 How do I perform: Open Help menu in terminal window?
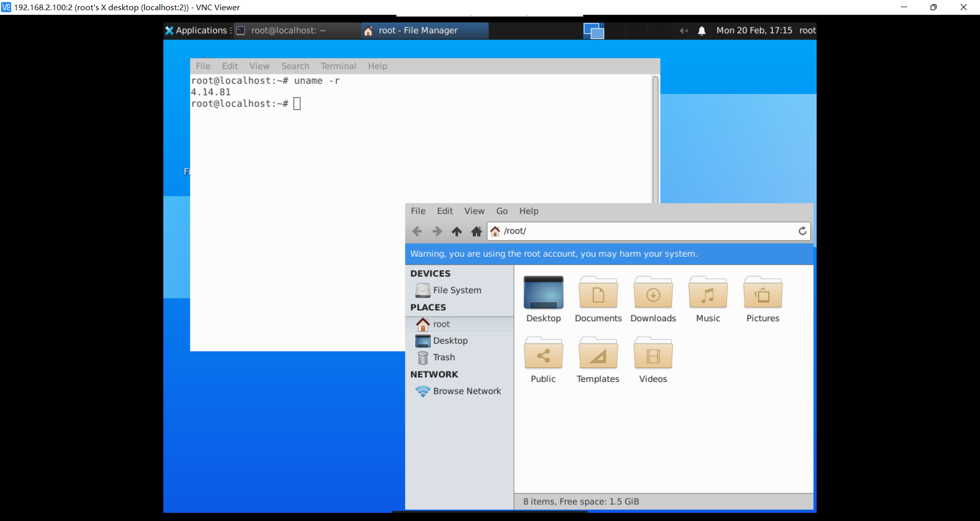pyautogui.click(x=378, y=66)
